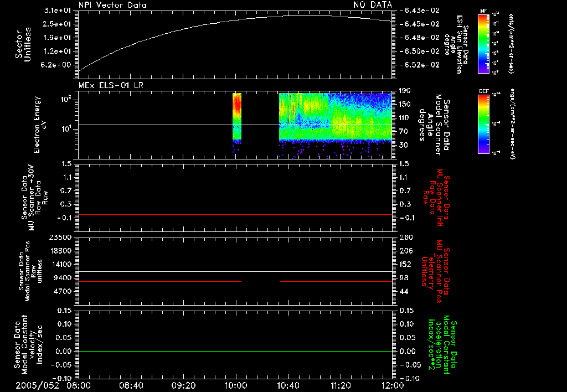Click the '2005/052' date label
567x392 pixels.
coord(37,385)
